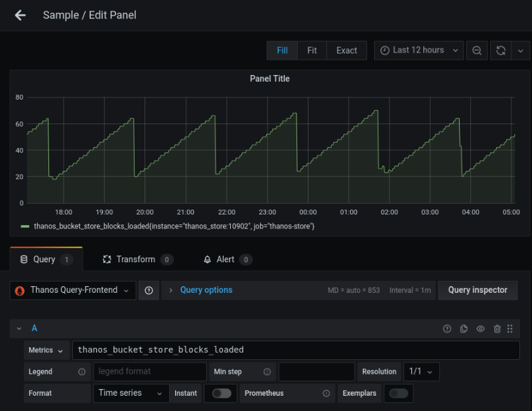Click the zoom out time range icon
The height and width of the screenshot is (411, 532).
click(x=477, y=50)
